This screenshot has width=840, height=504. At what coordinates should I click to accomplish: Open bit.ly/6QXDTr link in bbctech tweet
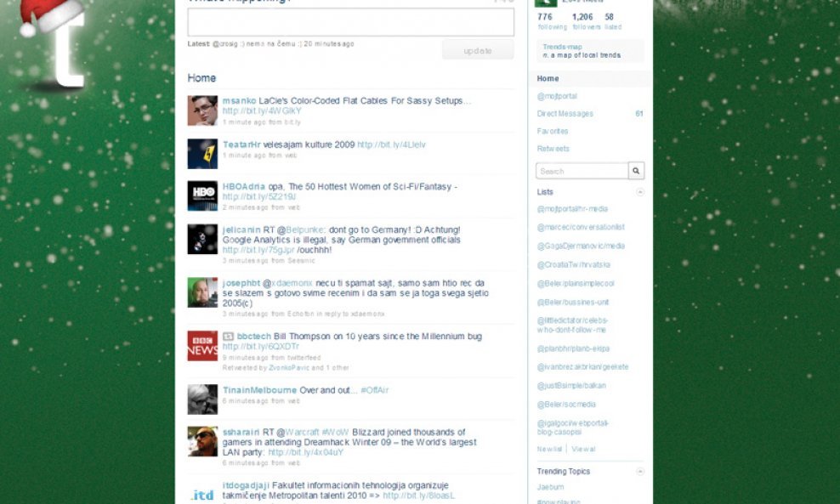click(261, 347)
